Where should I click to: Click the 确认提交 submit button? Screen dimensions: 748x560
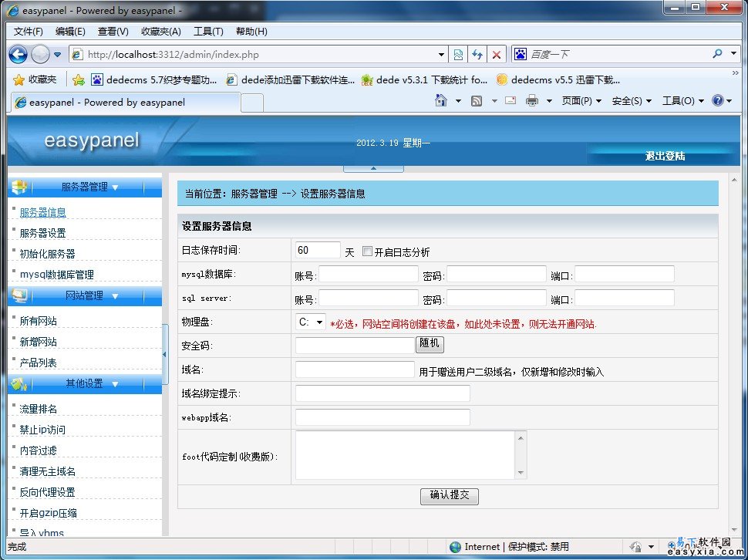pos(450,496)
